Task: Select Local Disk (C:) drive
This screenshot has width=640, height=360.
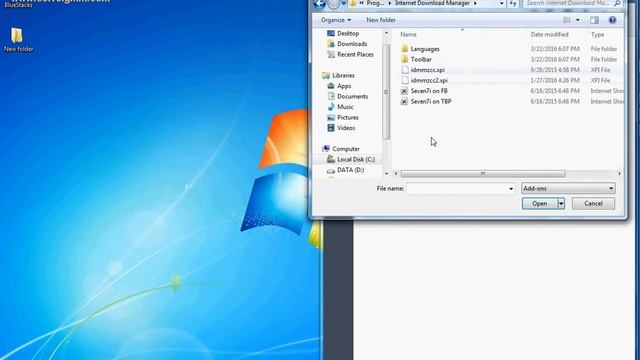Action: [356, 160]
